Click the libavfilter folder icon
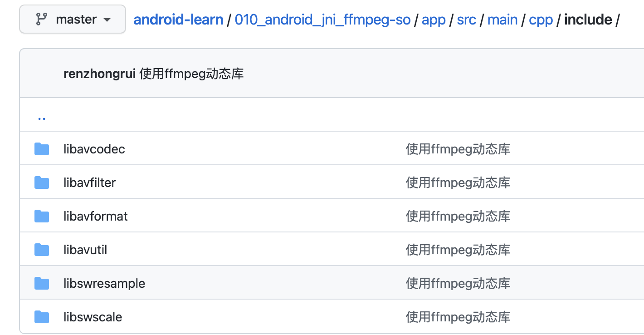The image size is (644, 335). coord(42,182)
